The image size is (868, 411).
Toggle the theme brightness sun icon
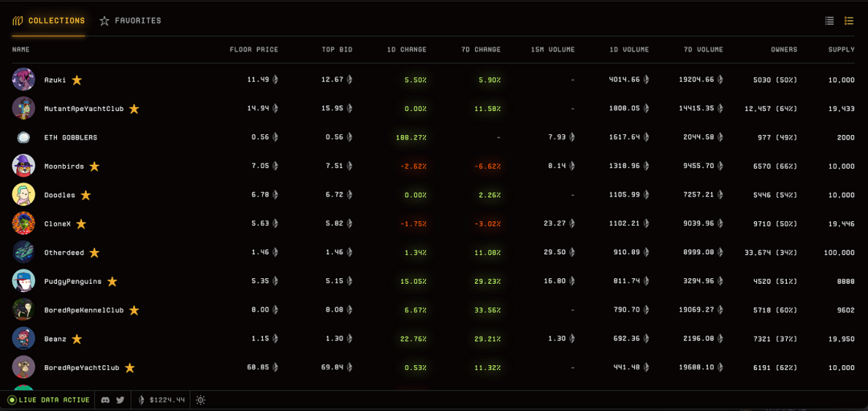pos(200,400)
